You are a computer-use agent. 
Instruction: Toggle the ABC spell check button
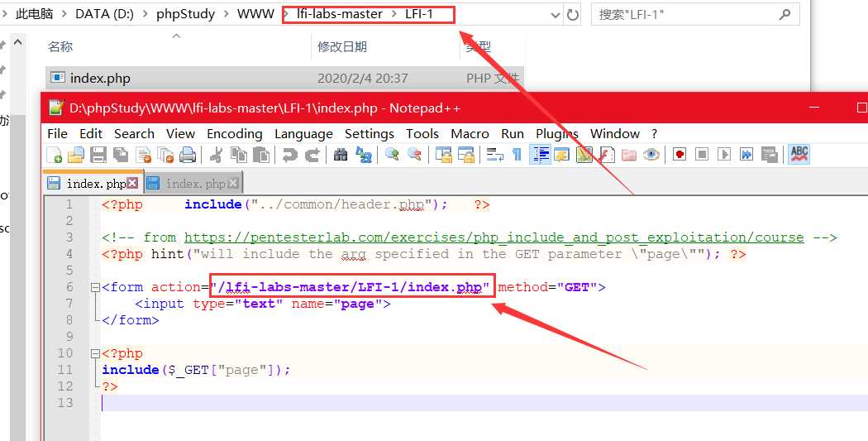pyautogui.click(x=799, y=155)
